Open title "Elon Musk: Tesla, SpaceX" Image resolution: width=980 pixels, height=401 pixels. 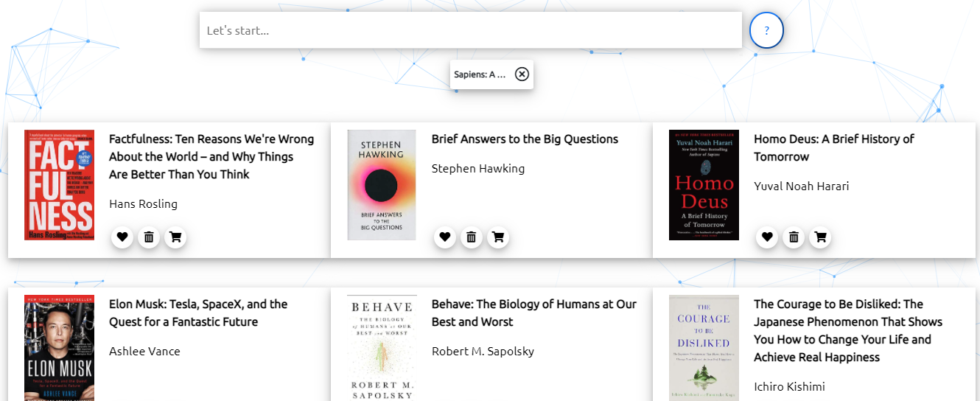[x=198, y=313]
